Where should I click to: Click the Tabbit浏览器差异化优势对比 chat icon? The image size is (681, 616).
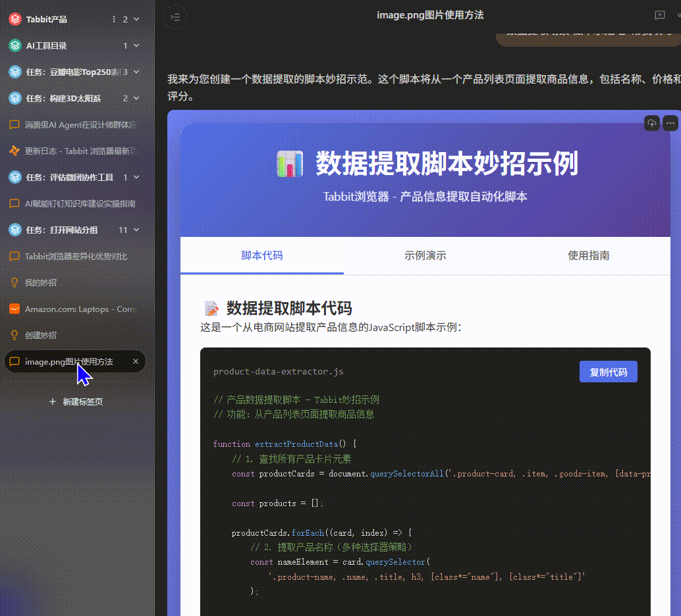14,256
